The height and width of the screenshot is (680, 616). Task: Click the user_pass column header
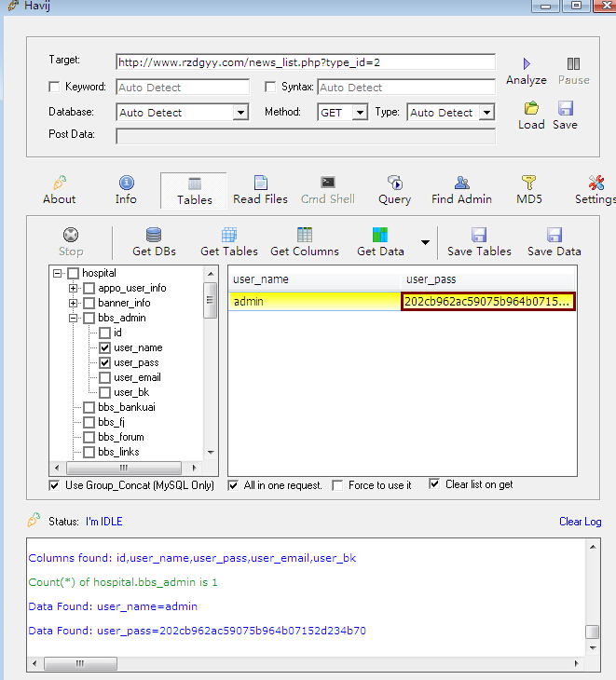pyautogui.click(x=488, y=279)
